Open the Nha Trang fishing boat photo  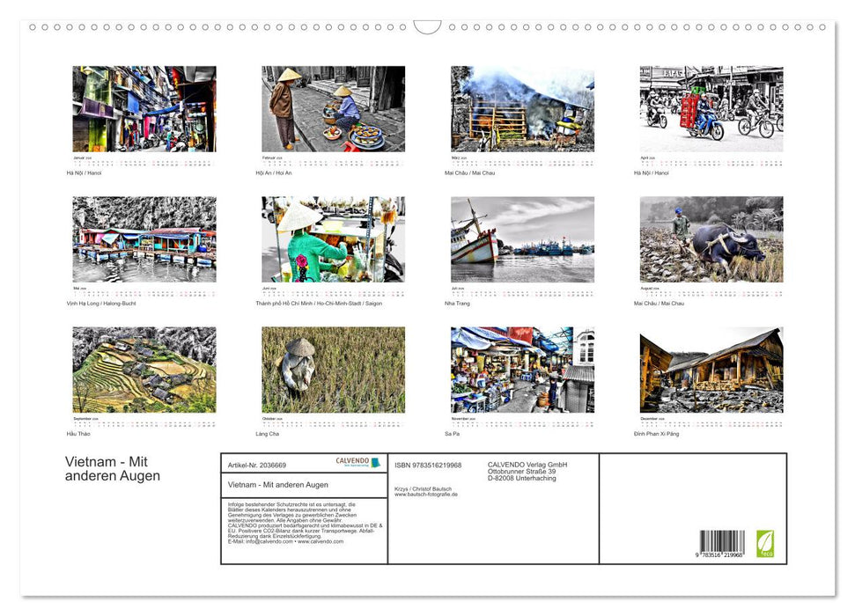coord(522,239)
